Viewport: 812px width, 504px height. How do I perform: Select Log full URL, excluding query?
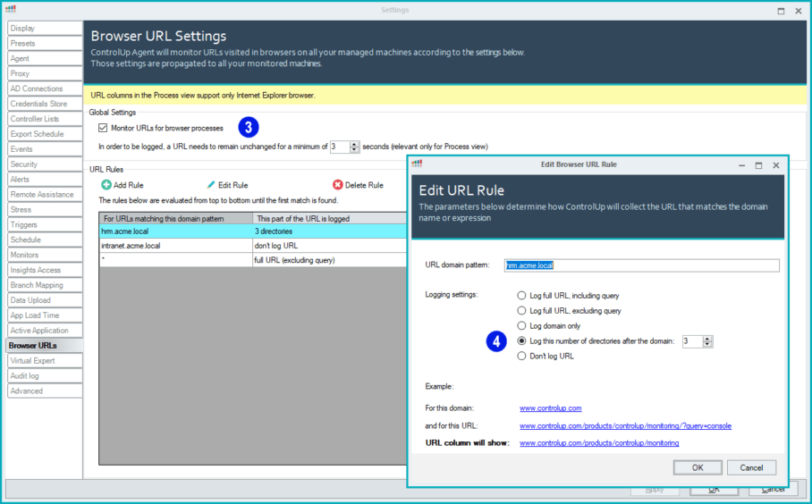(521, 310)
